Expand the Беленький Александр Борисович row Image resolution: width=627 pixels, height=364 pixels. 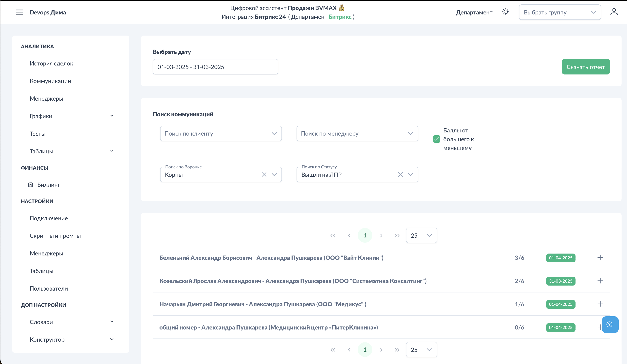[x=600, y=258]
